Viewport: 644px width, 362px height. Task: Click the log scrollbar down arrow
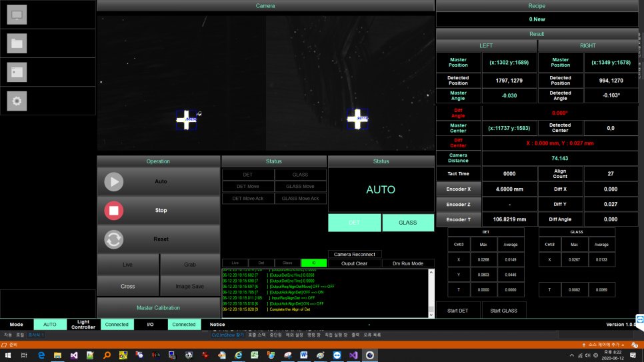[x=431, y=315]
